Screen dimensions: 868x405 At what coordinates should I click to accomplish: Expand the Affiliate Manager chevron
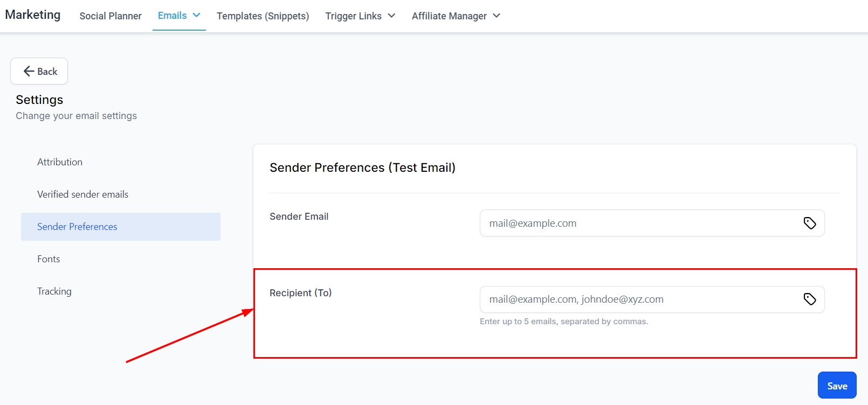tap(497, 16)
